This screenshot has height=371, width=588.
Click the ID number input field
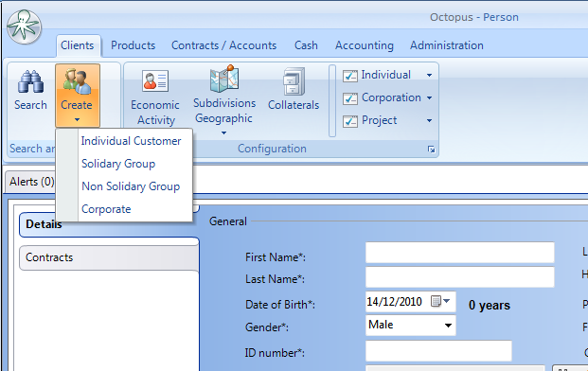(x=438, y=351)
